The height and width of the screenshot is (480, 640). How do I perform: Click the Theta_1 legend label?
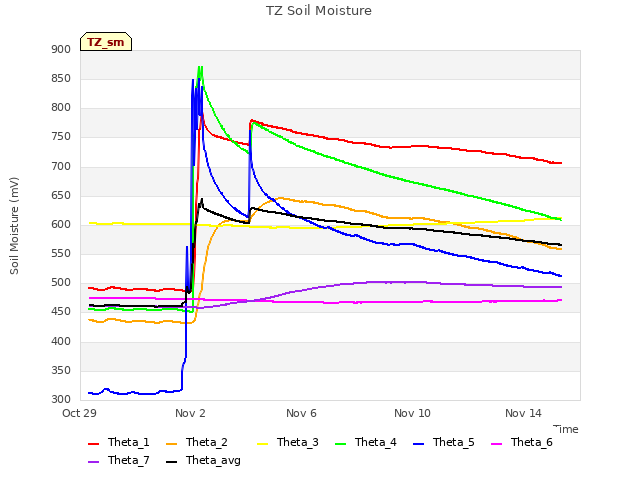(129, 442)
